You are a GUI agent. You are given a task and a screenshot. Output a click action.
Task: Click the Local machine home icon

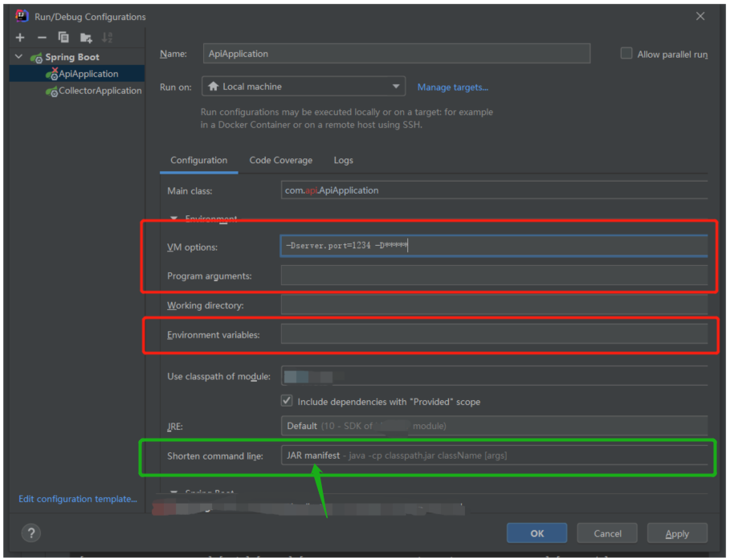214,86
